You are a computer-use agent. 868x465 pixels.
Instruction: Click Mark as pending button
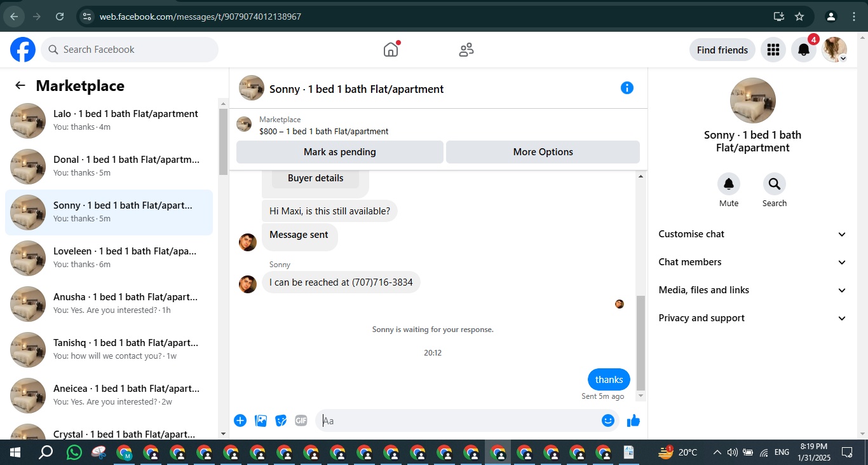pos(340,152)
